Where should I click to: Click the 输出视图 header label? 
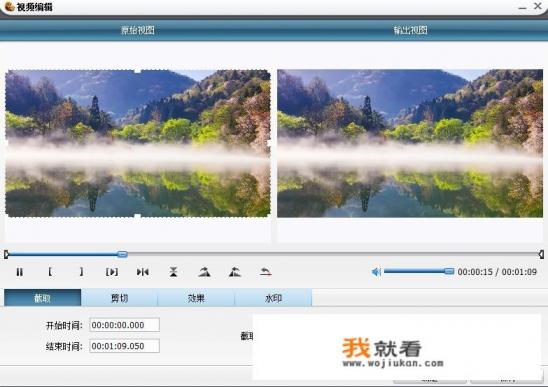click(x=410, y=30)
